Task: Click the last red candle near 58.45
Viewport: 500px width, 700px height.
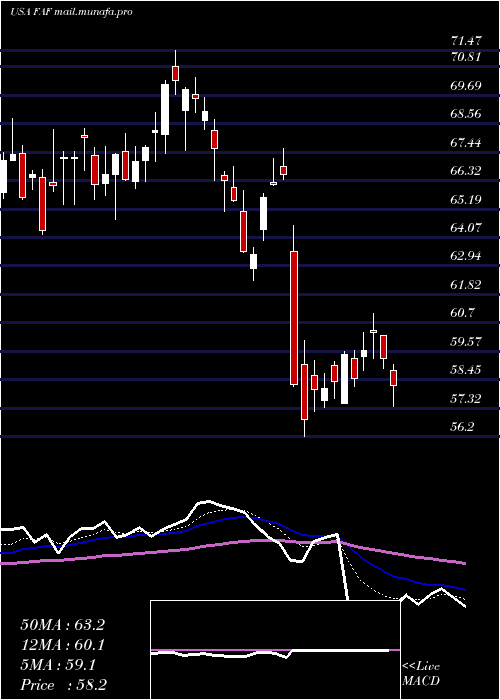Action: [393, 378]
